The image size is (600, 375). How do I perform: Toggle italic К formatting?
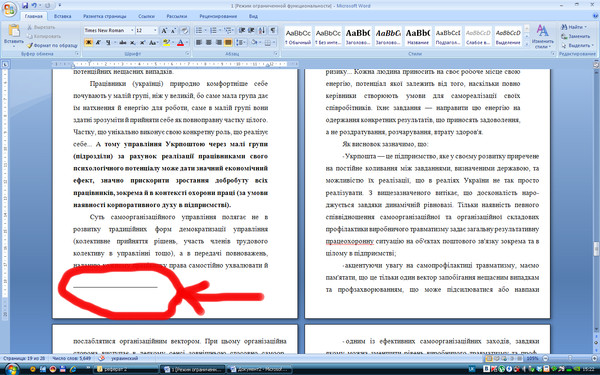click(x=98, y=42)
